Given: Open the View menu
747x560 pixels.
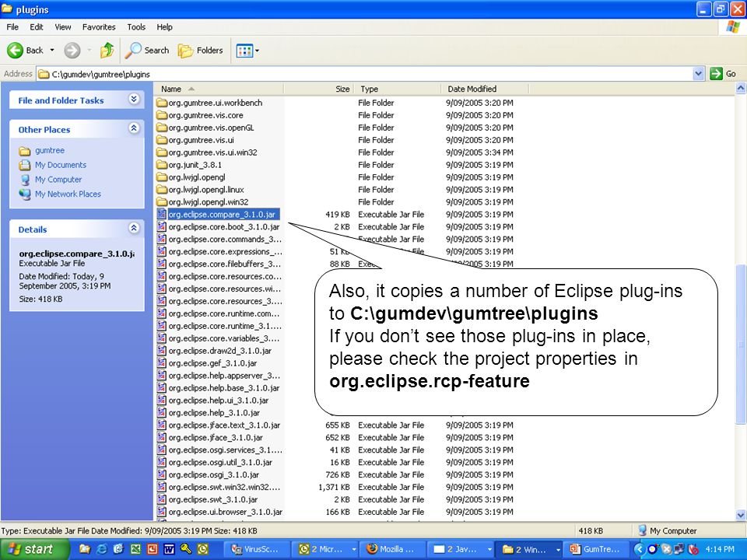Looking at the screenshot, I should click(62, 27).
